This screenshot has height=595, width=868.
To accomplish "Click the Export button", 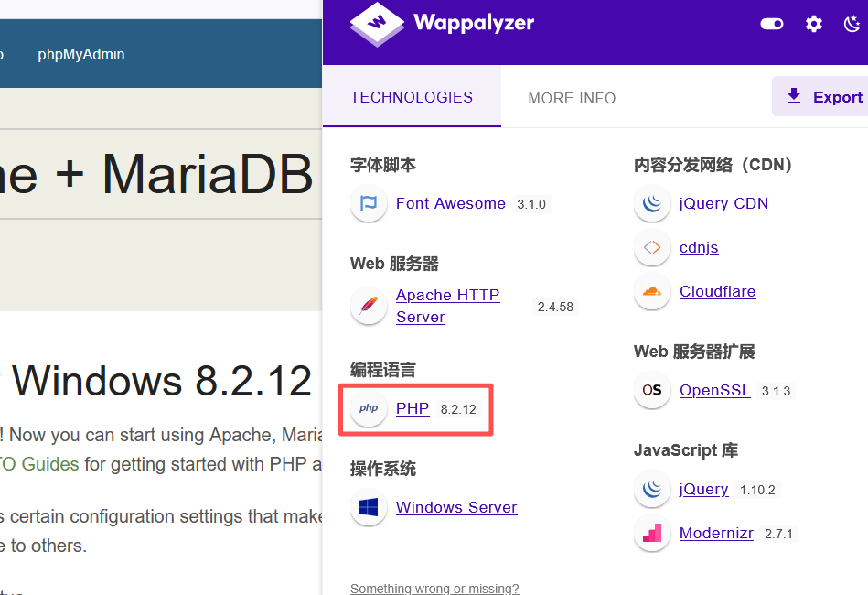I will pyautogui.click(x=821, y=96).
